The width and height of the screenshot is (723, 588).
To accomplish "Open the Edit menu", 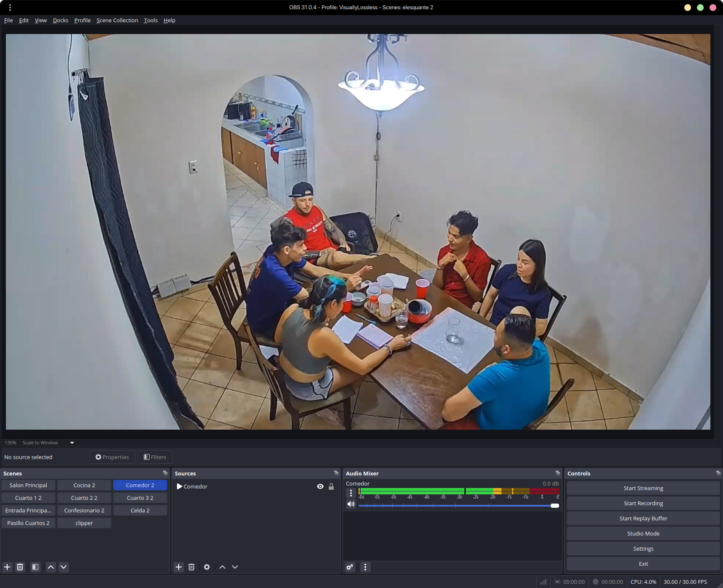I will tap(24, 20).
